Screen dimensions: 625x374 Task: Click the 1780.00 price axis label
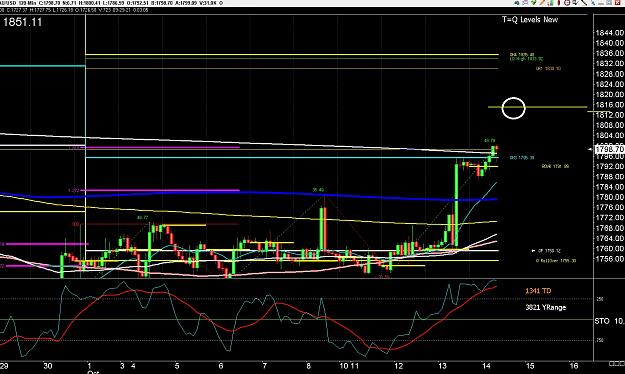pos(610,197)
